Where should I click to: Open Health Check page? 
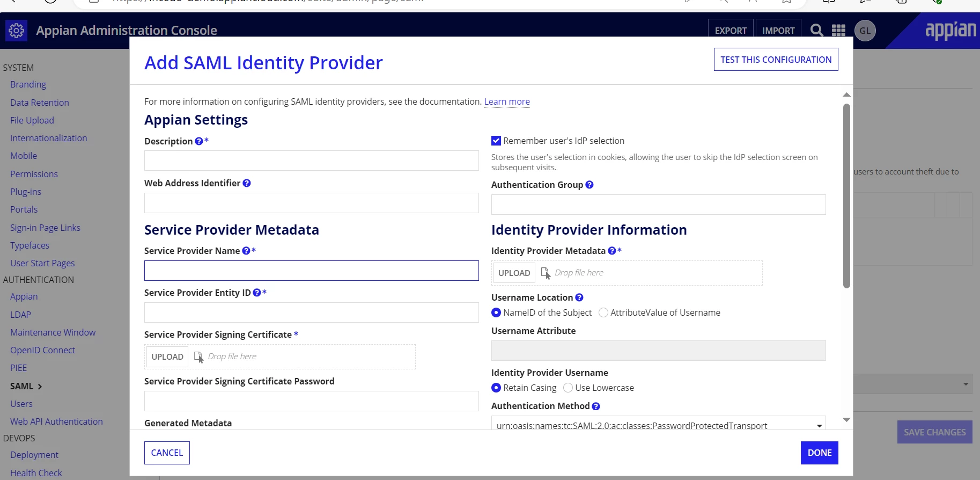click(36, 473)
